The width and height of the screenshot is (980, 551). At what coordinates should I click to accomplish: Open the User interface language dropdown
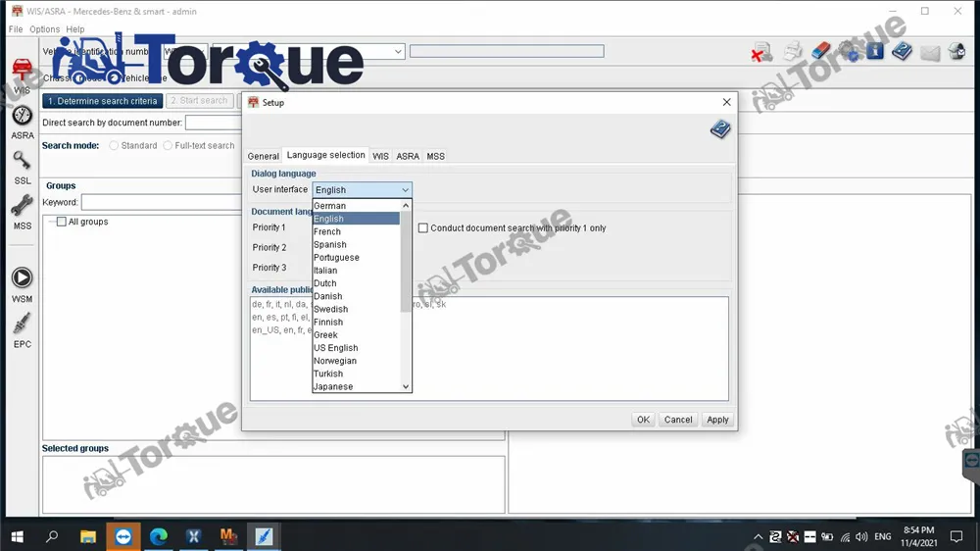362,189
